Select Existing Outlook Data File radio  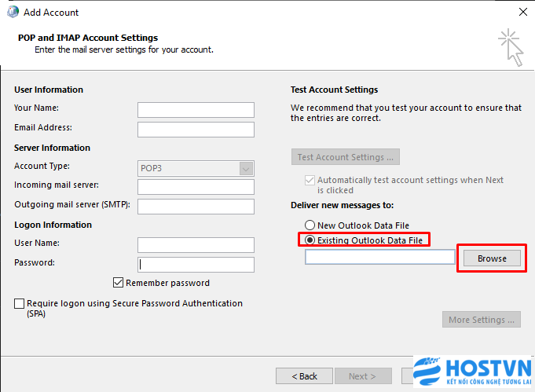310,240
